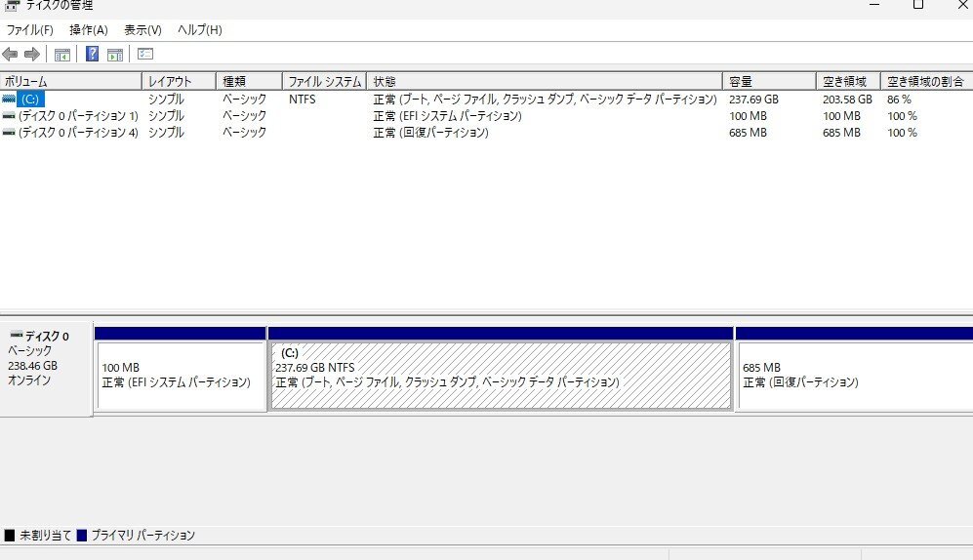Click the 238.46 GB disk size text

coord(32,366)
